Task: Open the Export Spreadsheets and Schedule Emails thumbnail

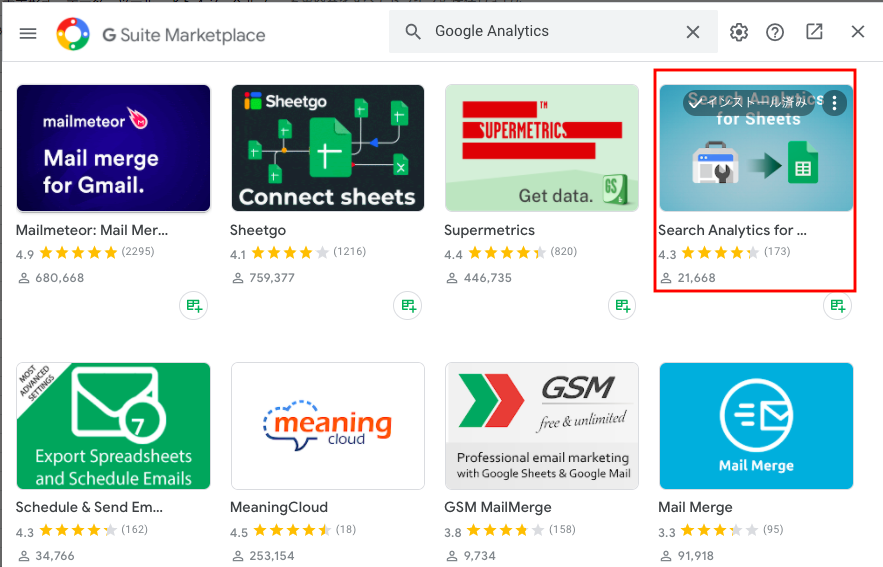Action: [x=113, y=426]
